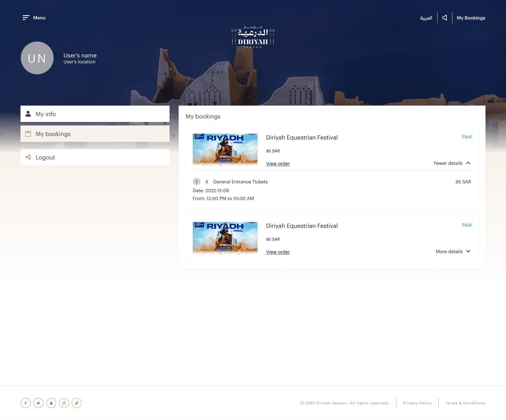Open the Snapchat social icon

point(51,403)
